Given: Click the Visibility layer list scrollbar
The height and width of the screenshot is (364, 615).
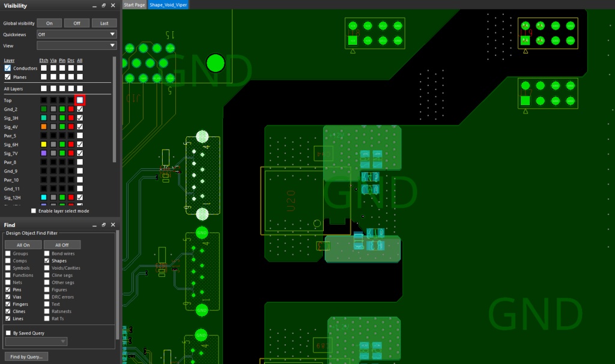Looking at the screenshot, I should point(114,109).
